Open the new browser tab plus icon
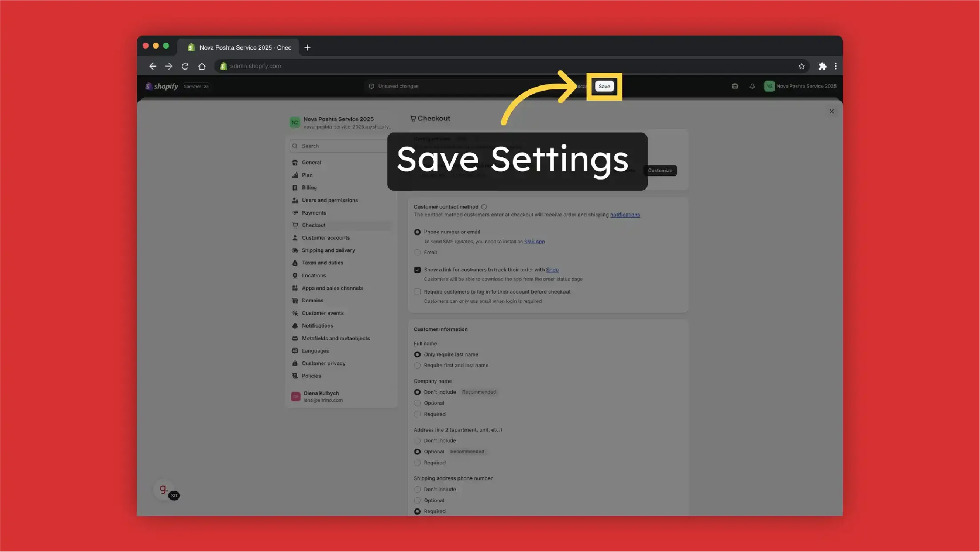The width and height of the screenshot is (980, 552). [x=307, y=48]
